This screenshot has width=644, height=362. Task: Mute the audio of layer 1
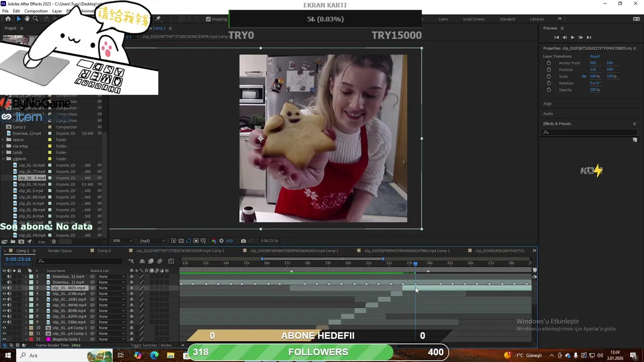9,277
